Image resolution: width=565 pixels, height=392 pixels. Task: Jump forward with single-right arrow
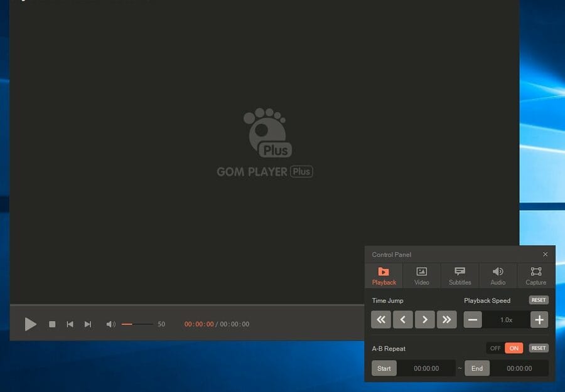425,320
